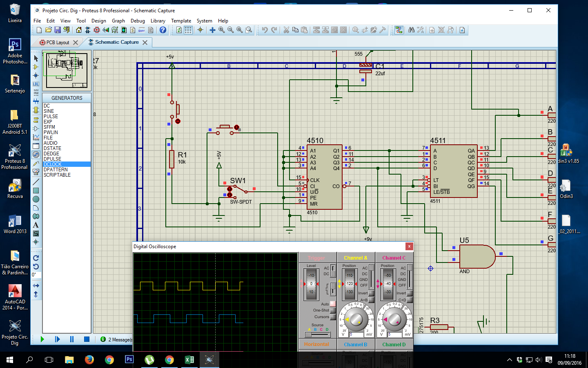The height and width of the screenshot is (368, 588).
Task: Select the Generator Mode sidebar icon
Action: click(x=36, y=155)
